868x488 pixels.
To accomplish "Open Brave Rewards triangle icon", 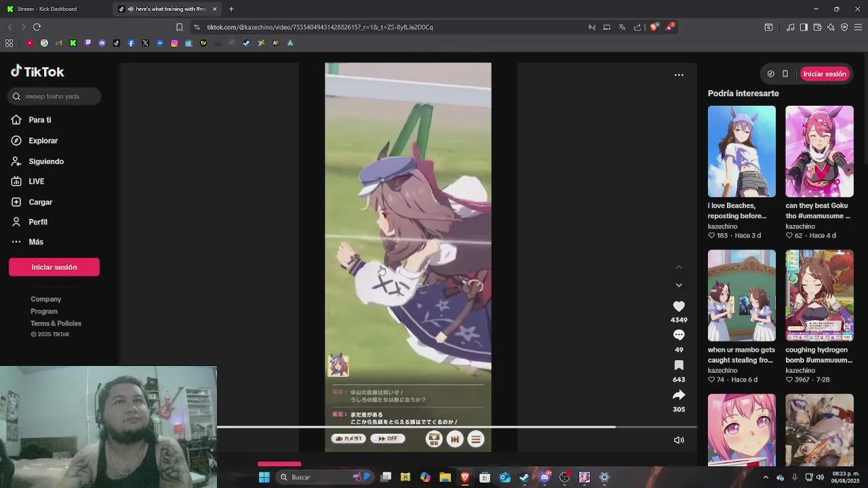I will (x=670, y=27).
